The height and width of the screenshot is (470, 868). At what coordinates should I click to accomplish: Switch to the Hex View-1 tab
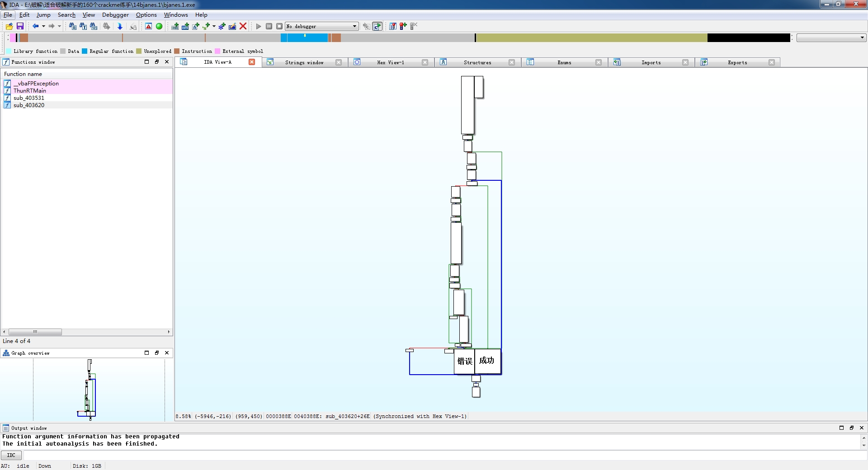(391, 62)
